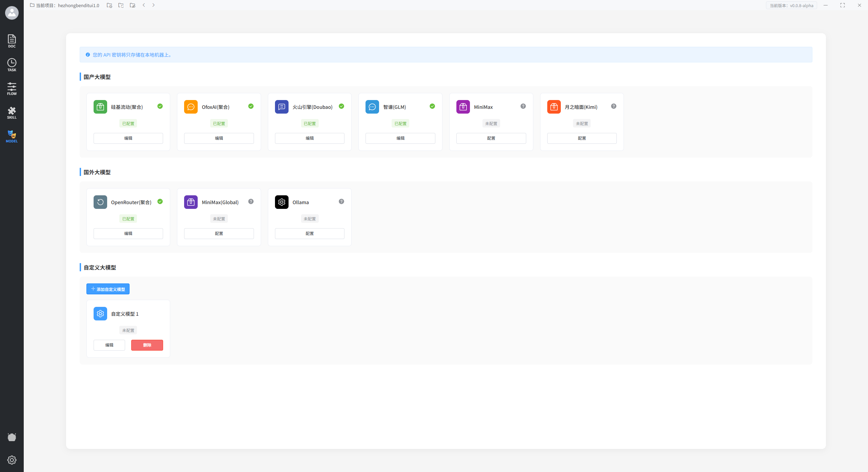Screen dimensions: 868x472
Task: Delete 自定义模型 1 with red button
Action: tap(147, 345)
